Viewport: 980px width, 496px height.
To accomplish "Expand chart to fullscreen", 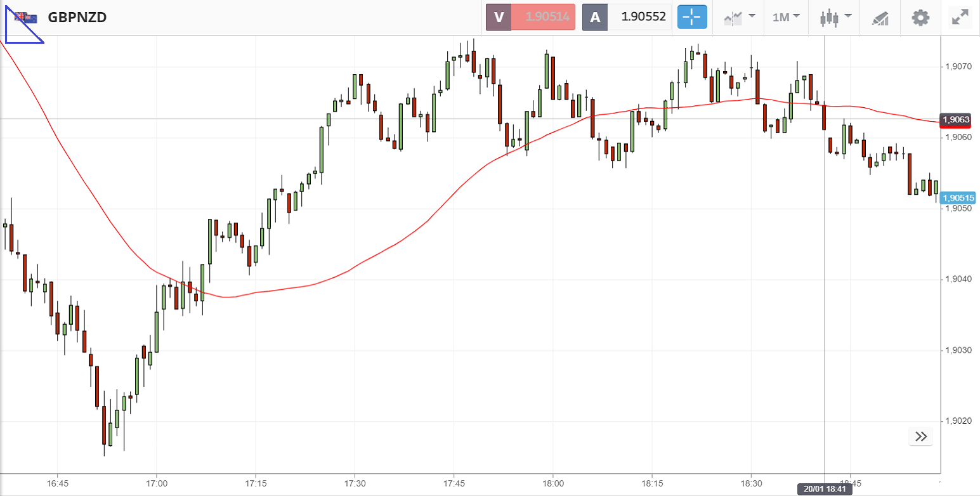I will click(x=960, y=17).
